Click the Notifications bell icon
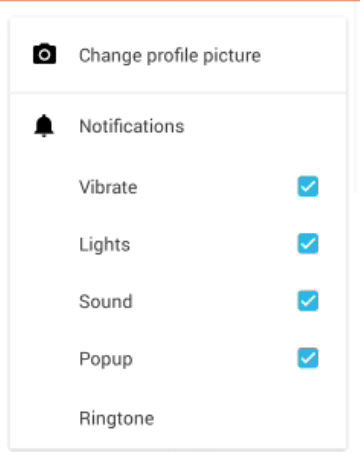The image size is (360, 452). pos(44,126)
